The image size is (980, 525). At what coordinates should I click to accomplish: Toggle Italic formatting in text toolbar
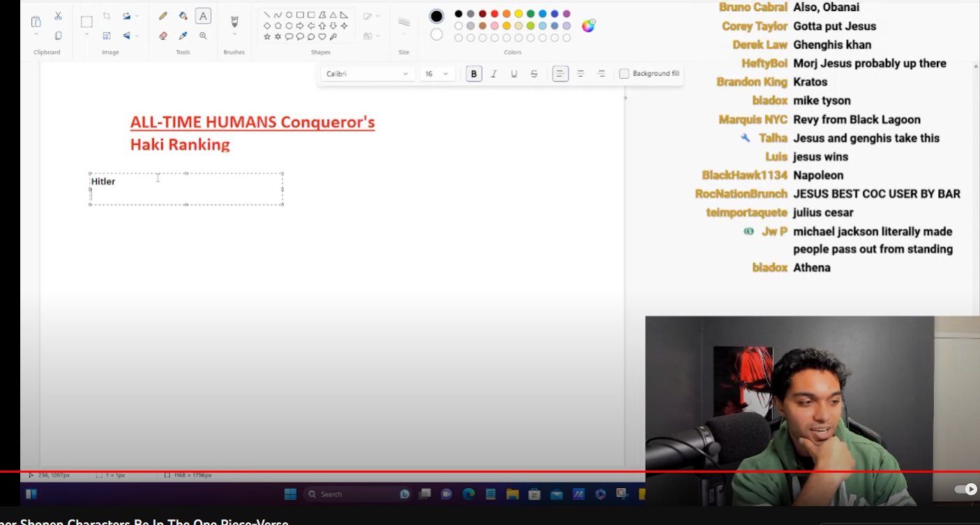click(494, 73)
